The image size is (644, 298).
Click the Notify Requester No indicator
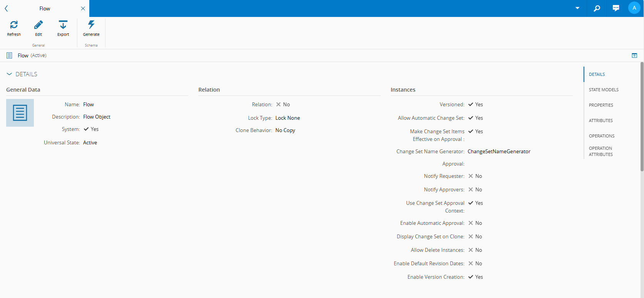point(470,176)
